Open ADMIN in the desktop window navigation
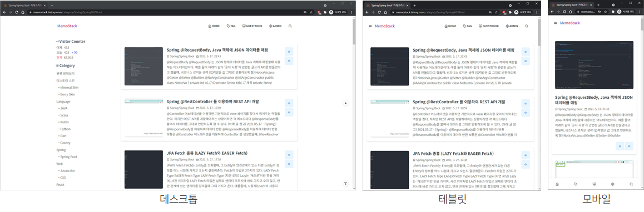This screenshot has width=644, height=212. click(275, 26)
